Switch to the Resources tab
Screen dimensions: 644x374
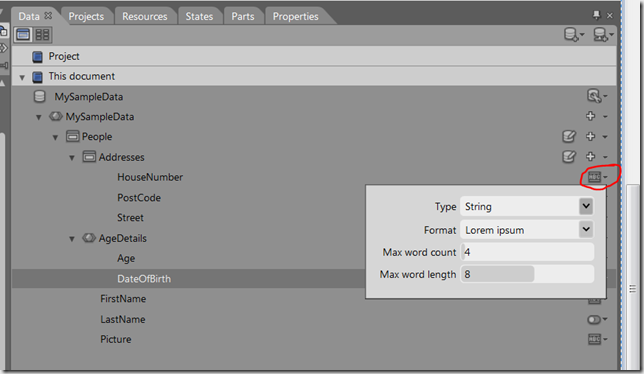pos(145,16)
